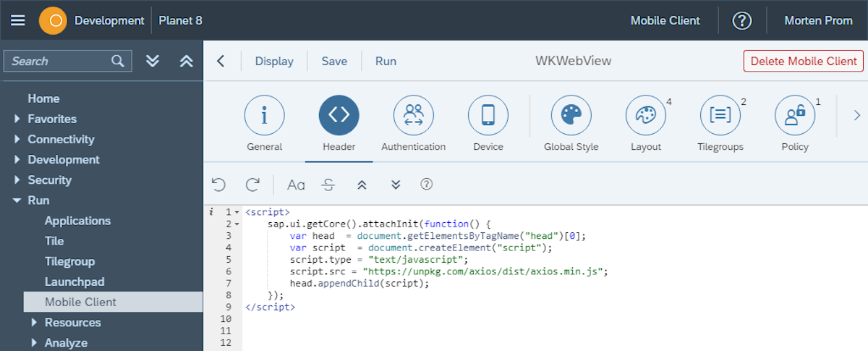Expand the Analyze tree node
This screenshot has width=868, height=351.
34,342
